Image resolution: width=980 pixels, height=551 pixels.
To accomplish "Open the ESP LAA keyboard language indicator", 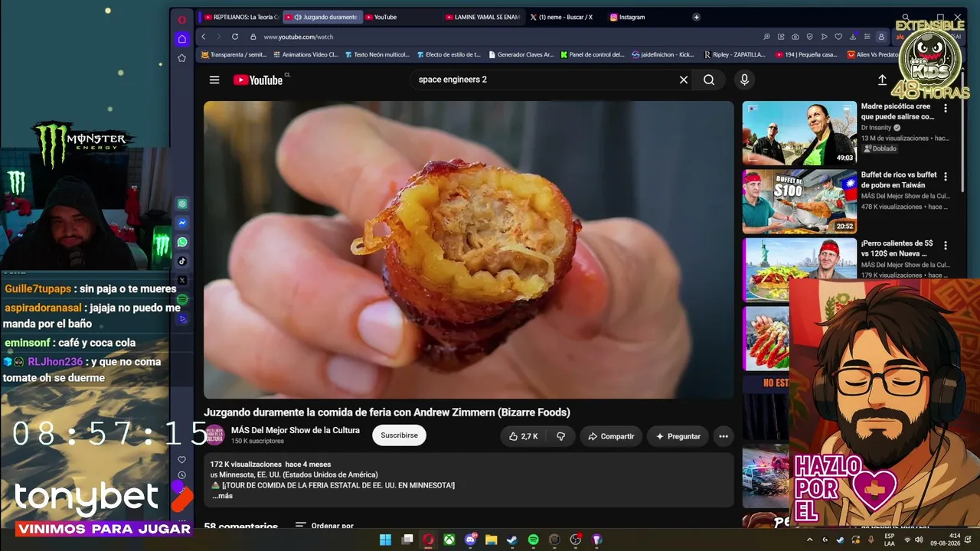I will tap(889, 540).
